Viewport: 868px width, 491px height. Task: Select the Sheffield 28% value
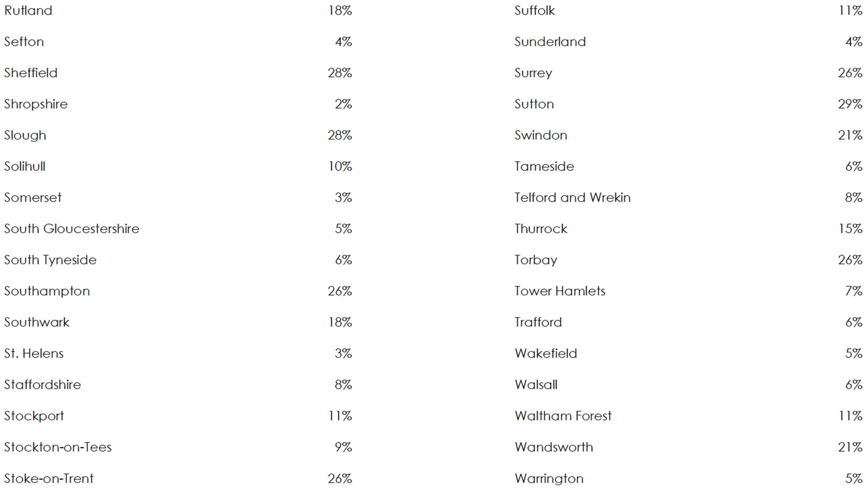(x=340, y=73)
